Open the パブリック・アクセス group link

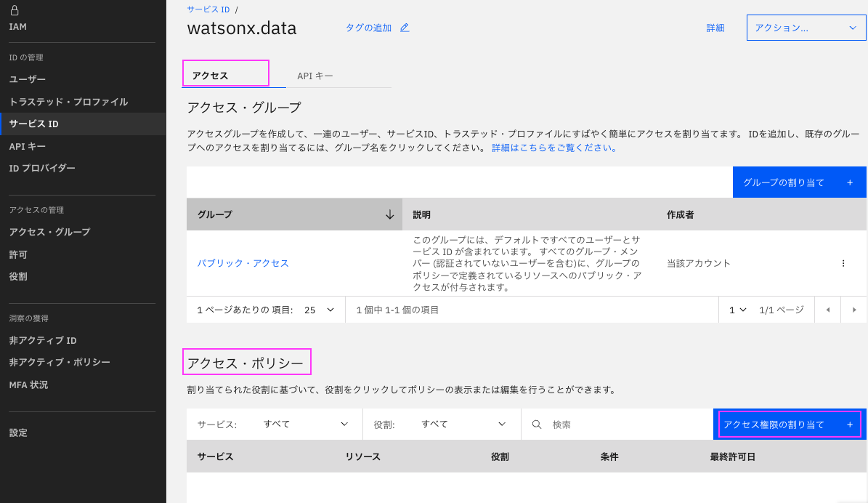(x=243, y=263)
